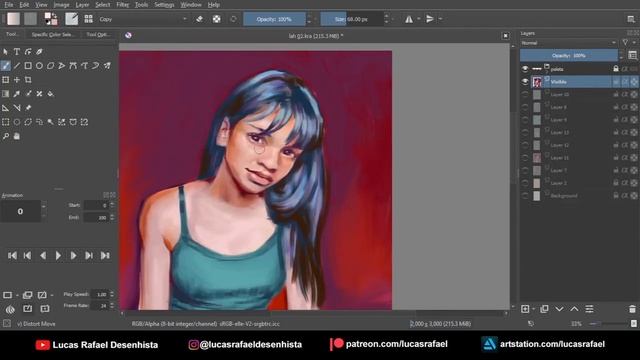Screen dimensions: 640x360
Task: Select the Gradient tool
Action: pyautogui.click(x=5, y=94)
